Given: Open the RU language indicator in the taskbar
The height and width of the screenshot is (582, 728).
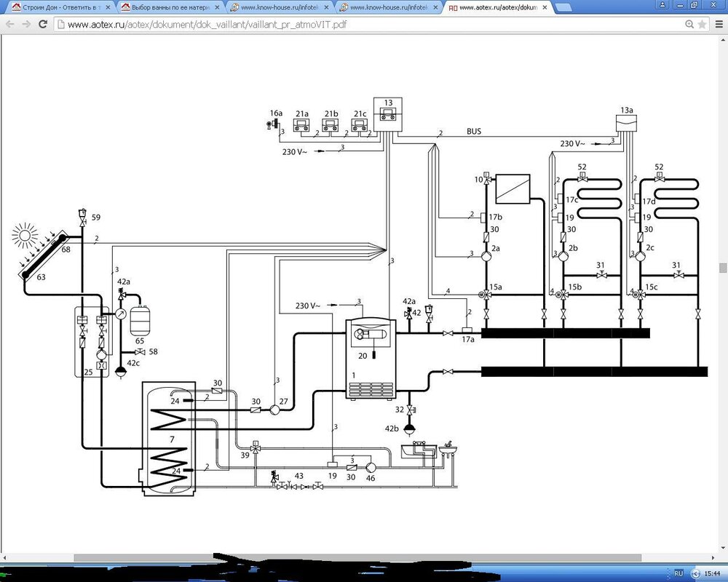Looking at the screenshot, I should tap(678, 573).
